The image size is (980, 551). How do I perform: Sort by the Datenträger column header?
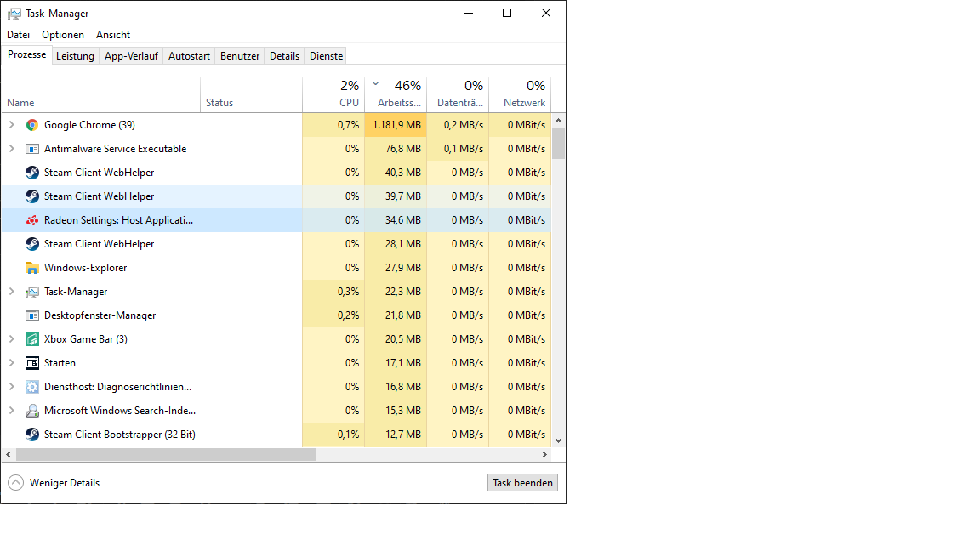click(x=459, y=95)
